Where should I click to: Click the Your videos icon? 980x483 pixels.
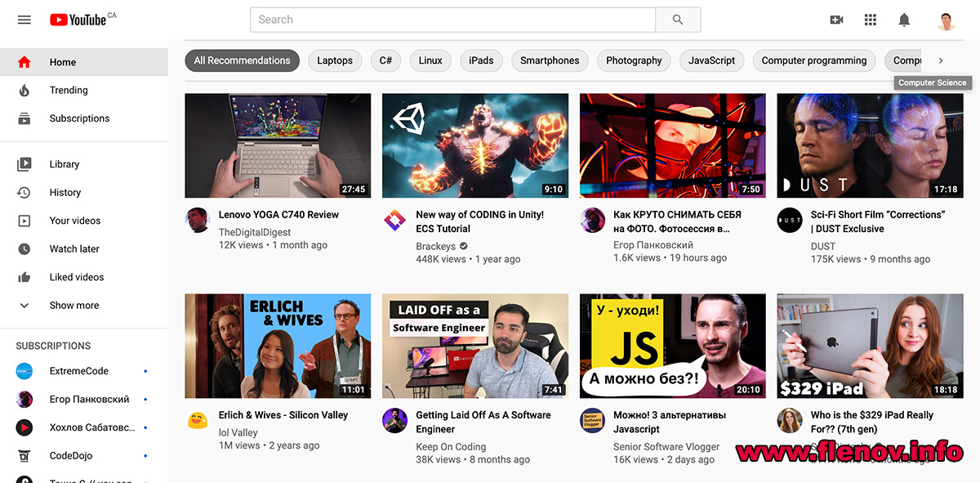point(24,221)
